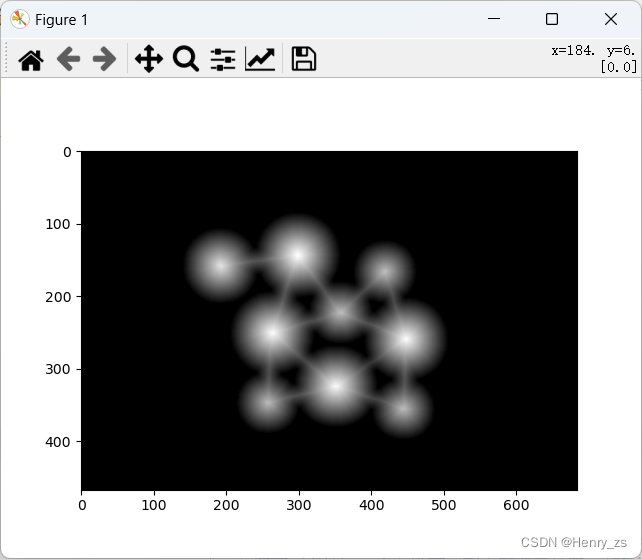642x559 pixels.
Task: Open Edit axis and curve parameters icon
Action: point(260,59)
